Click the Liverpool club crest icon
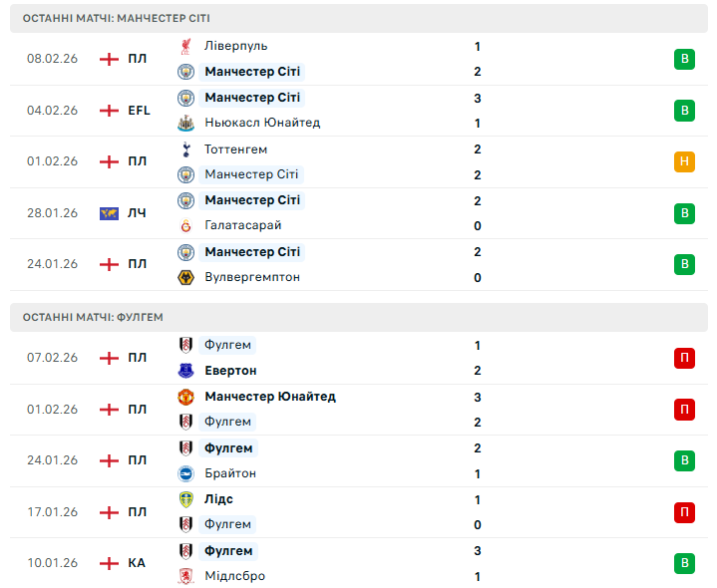This screenshot has height=588, width=717. coord(185,46)
